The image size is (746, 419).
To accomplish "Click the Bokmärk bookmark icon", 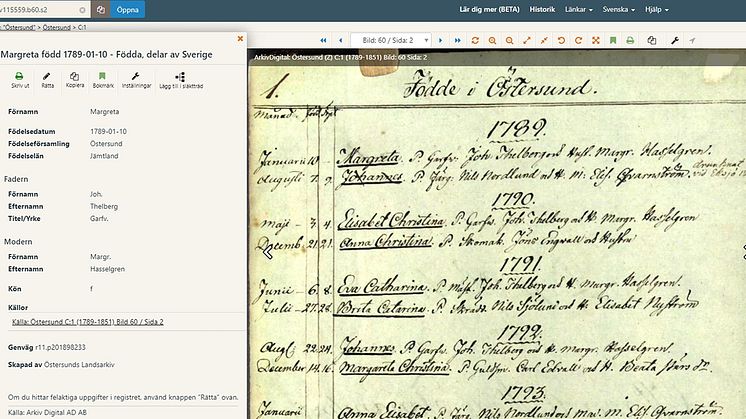I will coord(103,80).
